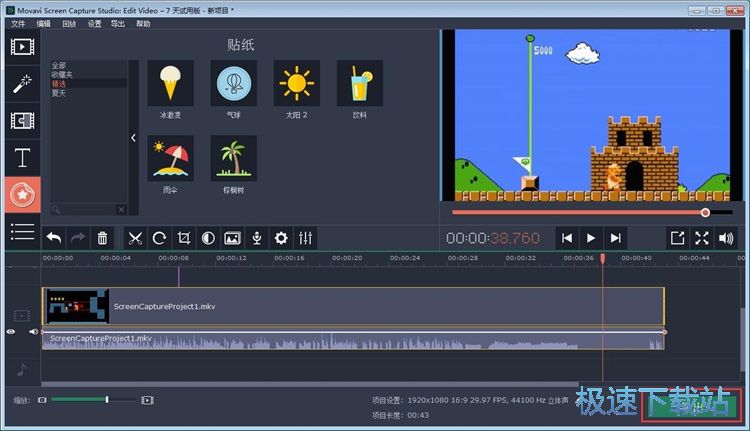The image size is (750, 431).
Task: Enter full screen preview
Action: click(702, 238)
